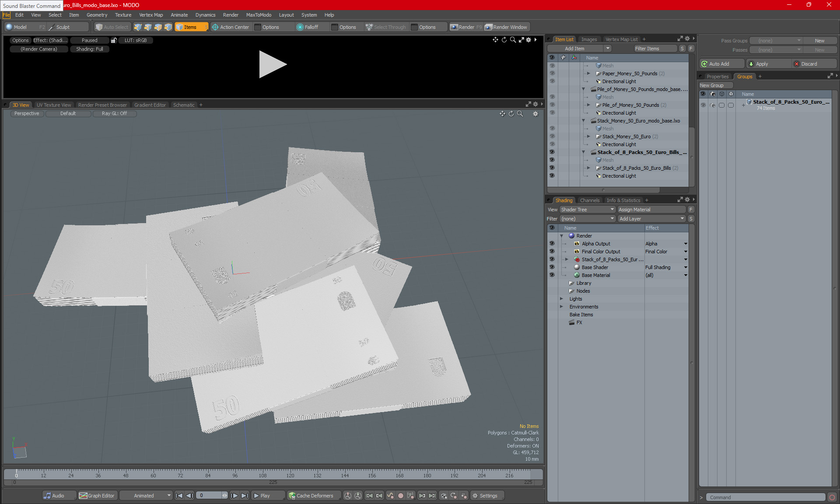The image size is (840, 504).
Task: Open Shader Tree view dropdown
Action: click(588, 210)
